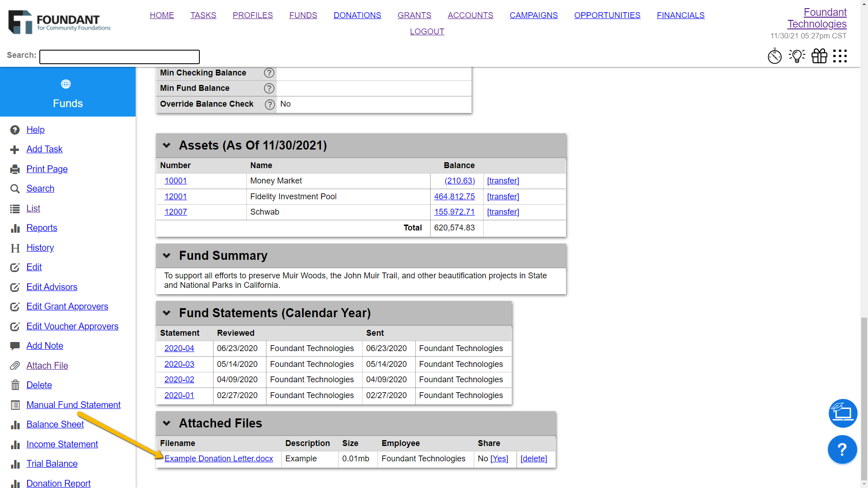The width and height of the screenshot is (868, 488).
Task: Delete the attached donation letter
Action: click(x=533, y=459)
